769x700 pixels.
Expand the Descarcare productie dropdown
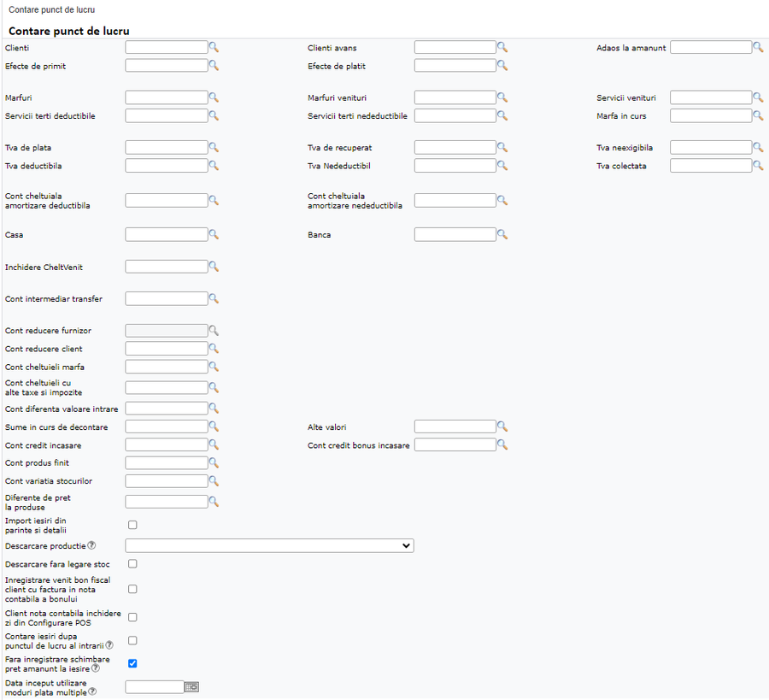tap(269, 545)
